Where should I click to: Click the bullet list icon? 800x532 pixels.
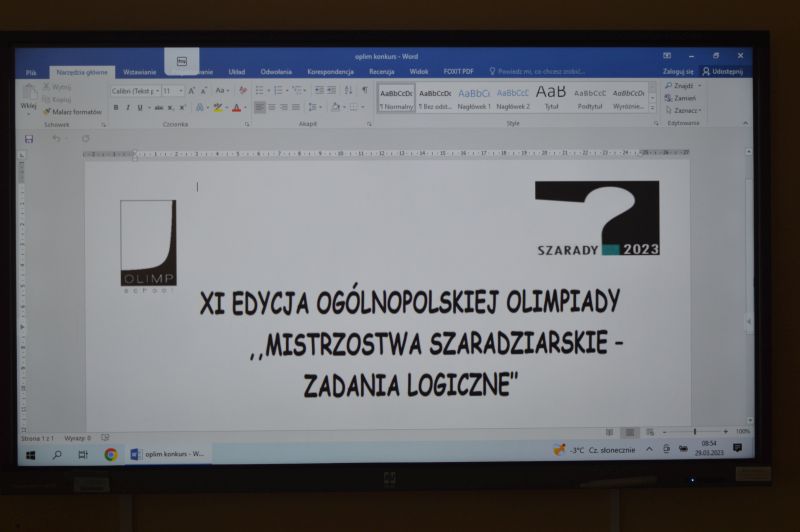260,90
